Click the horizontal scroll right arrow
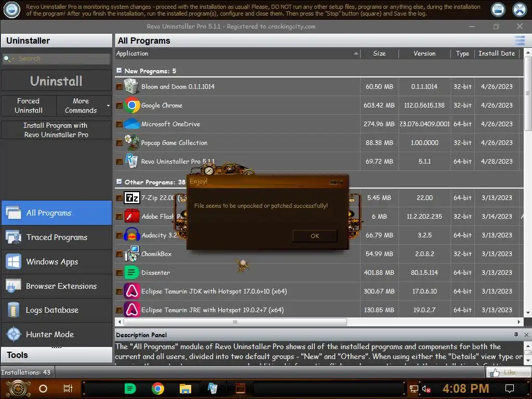 point(519,322)
